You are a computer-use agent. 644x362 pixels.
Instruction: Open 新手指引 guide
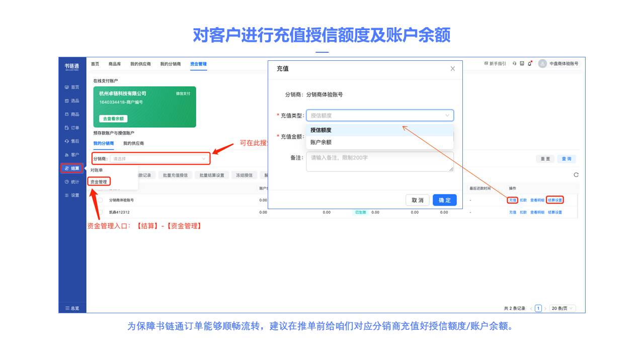pos(495,64)
